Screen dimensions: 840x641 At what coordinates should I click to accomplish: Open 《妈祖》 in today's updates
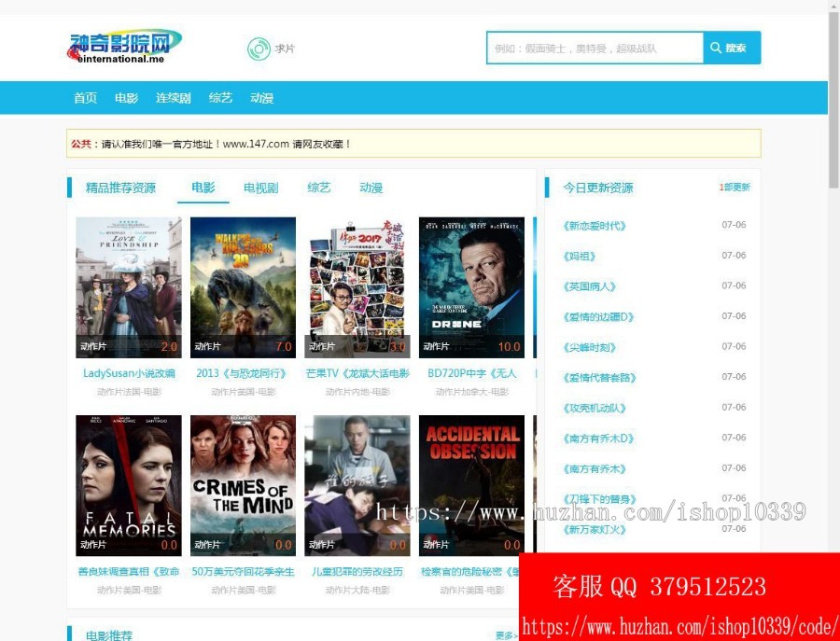[x=579, y=256]
